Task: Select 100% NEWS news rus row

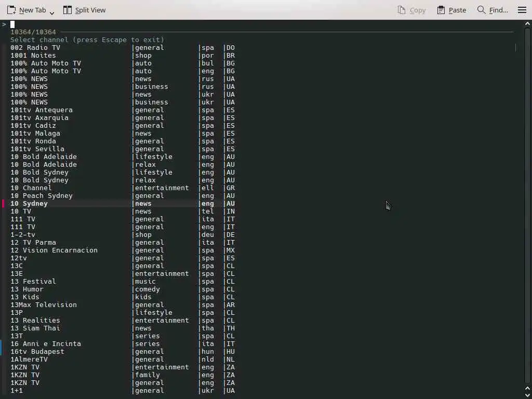Action: pyautogui.click(x=123, y=79)
